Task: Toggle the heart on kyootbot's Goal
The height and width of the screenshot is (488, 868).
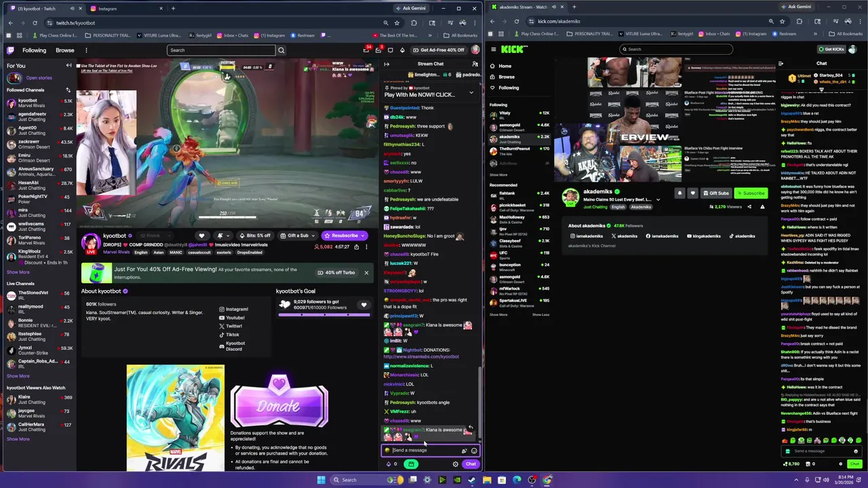Action: 363,305
